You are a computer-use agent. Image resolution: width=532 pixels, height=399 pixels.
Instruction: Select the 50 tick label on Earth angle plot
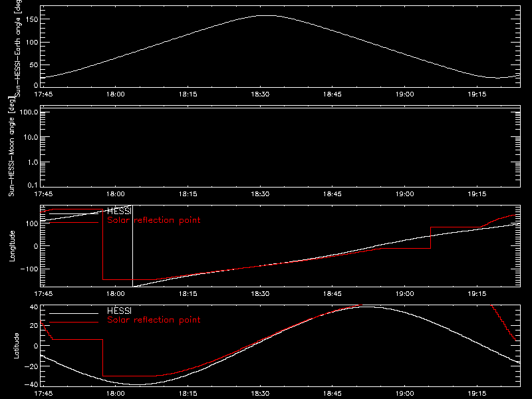pyautogui.click(x=34, y=65)
